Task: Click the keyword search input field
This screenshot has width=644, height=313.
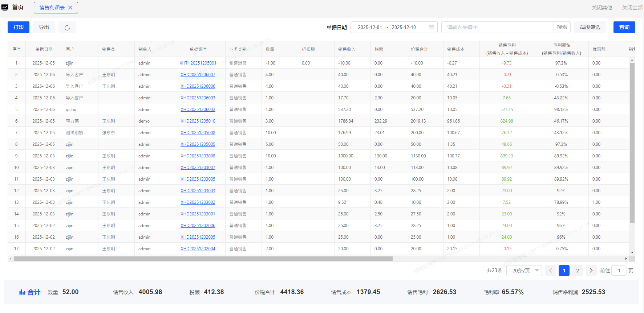Action: pos(497,27)
